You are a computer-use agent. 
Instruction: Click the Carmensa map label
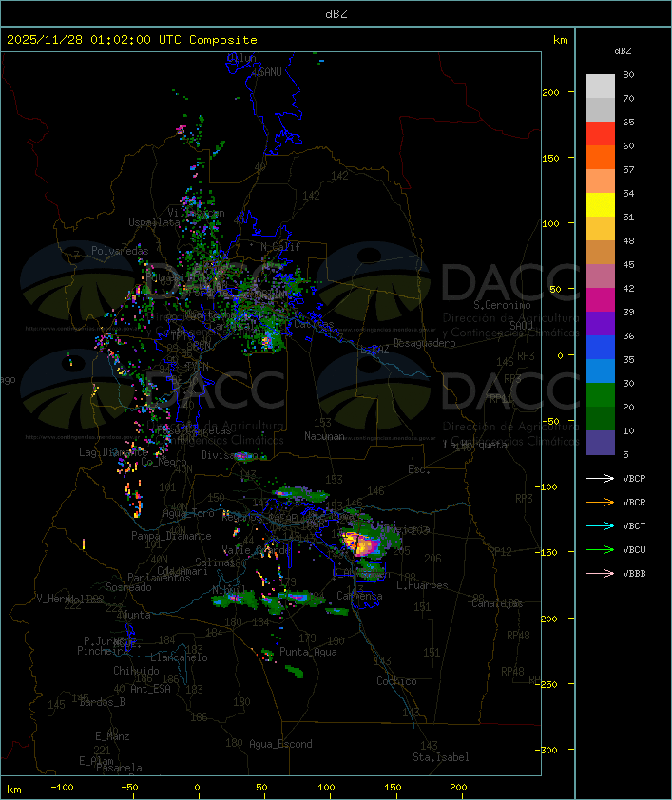(x=359, y=596)
